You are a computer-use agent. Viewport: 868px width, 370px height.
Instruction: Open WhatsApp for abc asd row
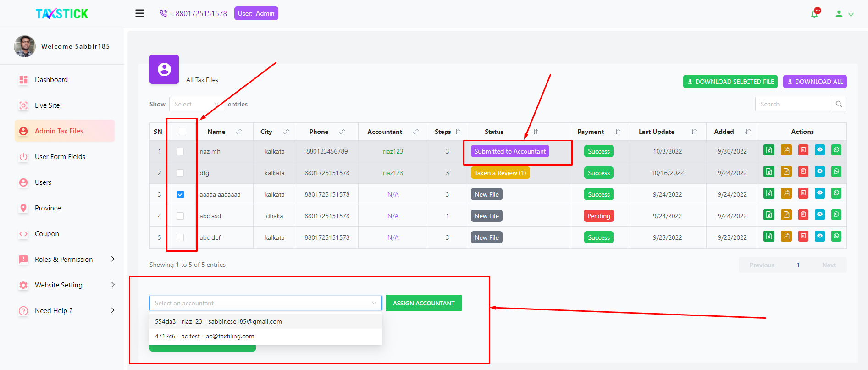point(836,215)
